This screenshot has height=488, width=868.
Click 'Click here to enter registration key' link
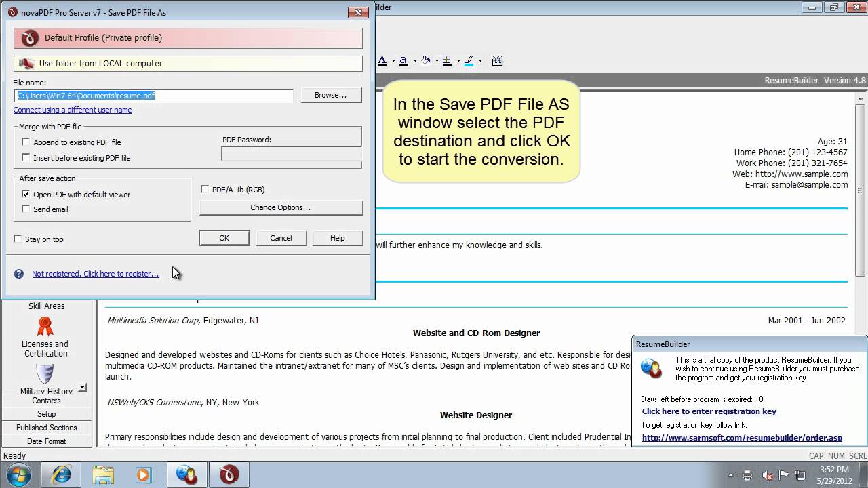pyautogui.click(x=709, y=411)
